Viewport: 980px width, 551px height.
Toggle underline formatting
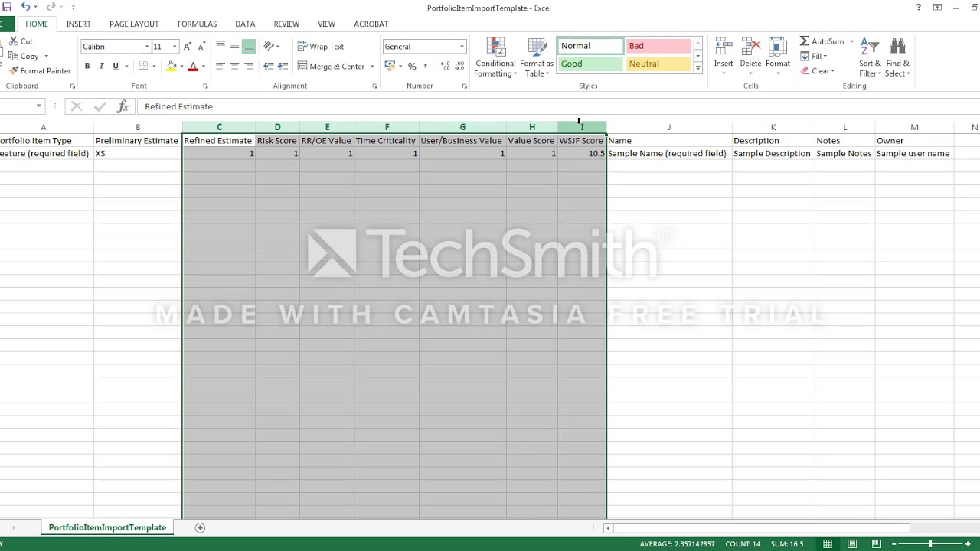click(x=116, y=67)
